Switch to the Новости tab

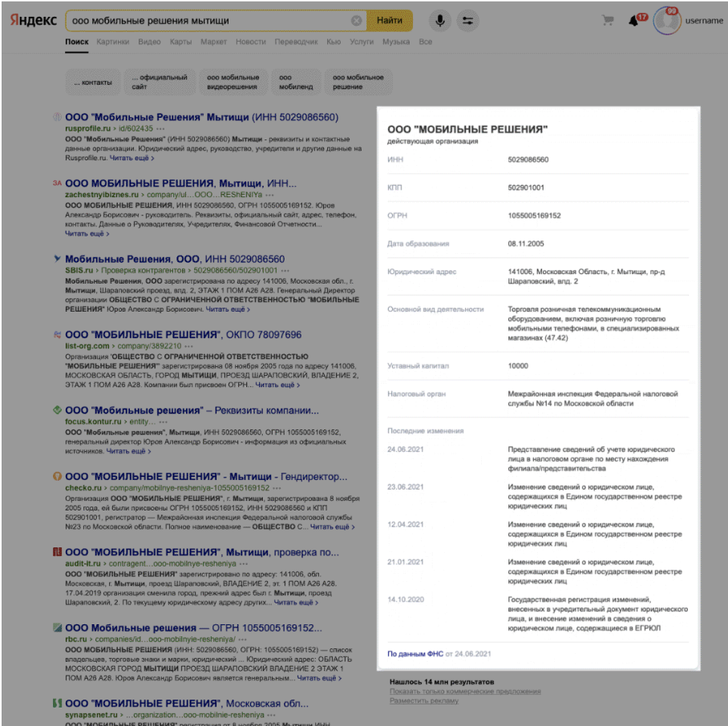pyautogui.click(x=251, y=42)
